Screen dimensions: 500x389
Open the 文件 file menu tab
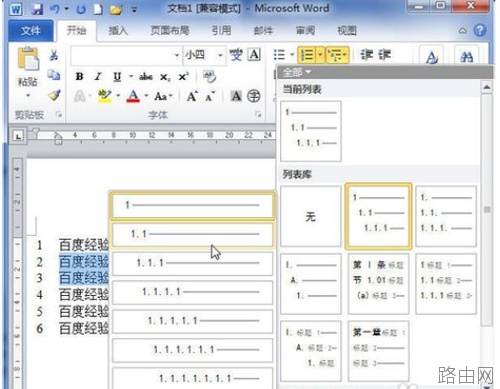coord(31,31)
